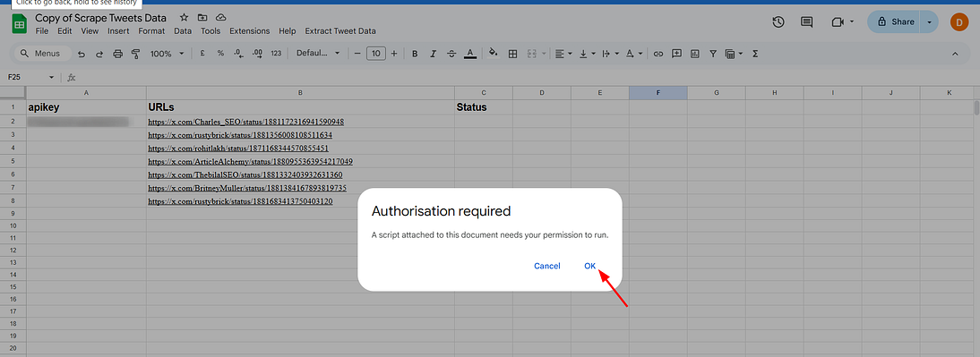The image size is (980, 357).
Task: Open the fill colour picker
Action: click(493, 54)
